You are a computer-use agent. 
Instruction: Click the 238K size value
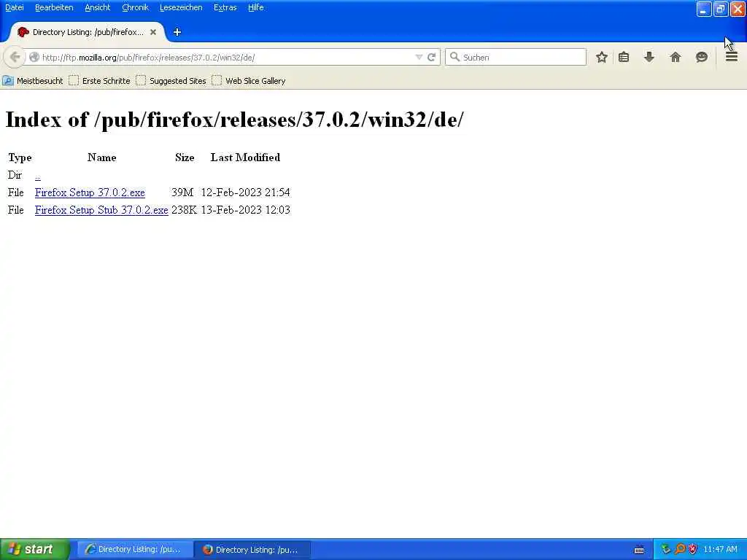coord(184,210)
